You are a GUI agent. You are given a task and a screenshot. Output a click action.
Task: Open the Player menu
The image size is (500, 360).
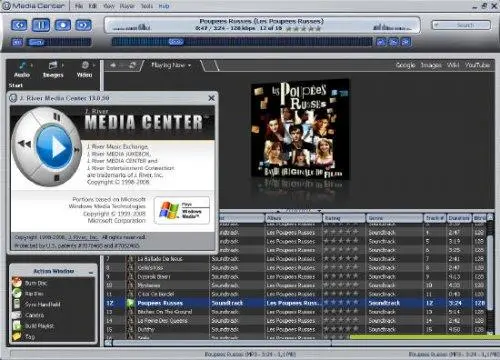coord(127,6)
